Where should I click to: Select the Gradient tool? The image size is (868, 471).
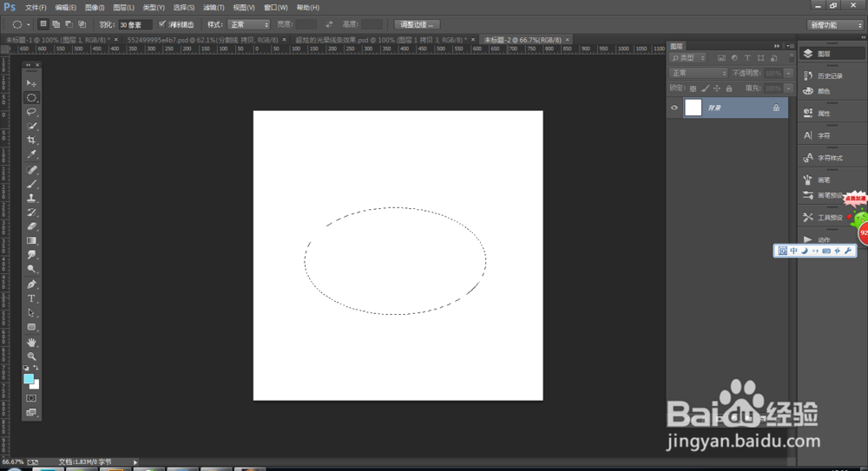31,241
